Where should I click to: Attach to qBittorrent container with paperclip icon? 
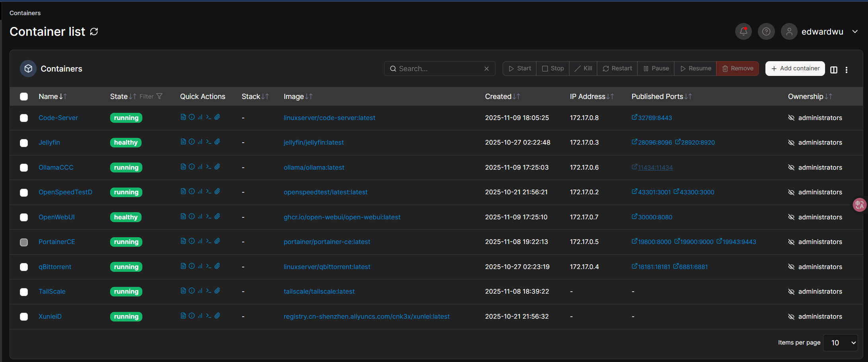pyautogui.click(x=217, y=266)
